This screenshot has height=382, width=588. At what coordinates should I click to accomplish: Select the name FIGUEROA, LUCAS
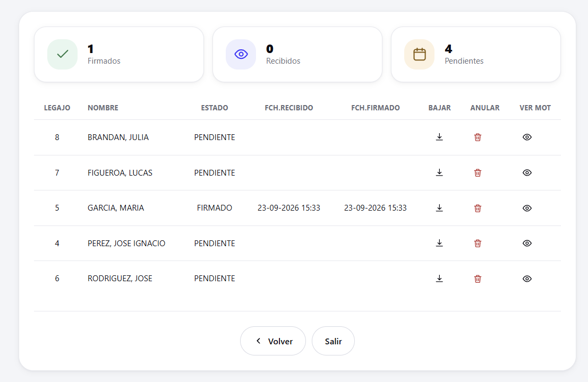120,172
